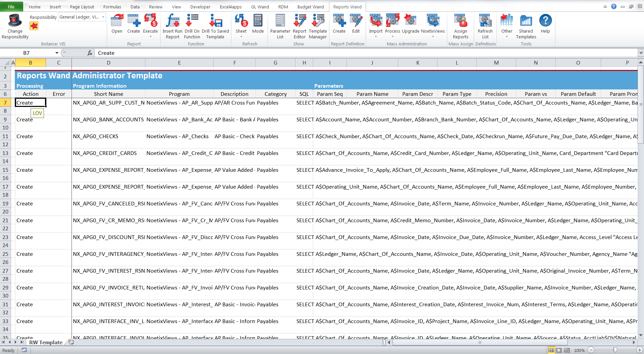
Task: Click the horizontal scrollbar thumb
Action: point(480,342)
